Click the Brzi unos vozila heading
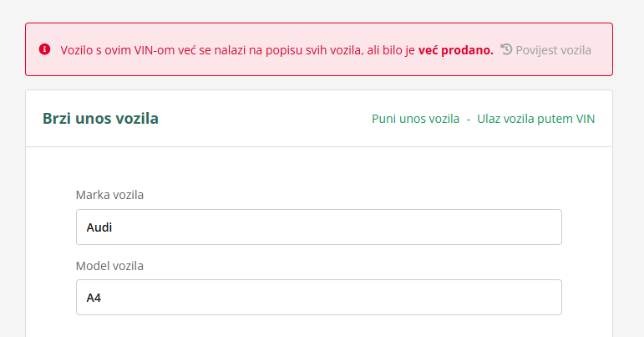The width and height of the screenshot is (644, 337). pyautogui.click(x=100, y=119)
